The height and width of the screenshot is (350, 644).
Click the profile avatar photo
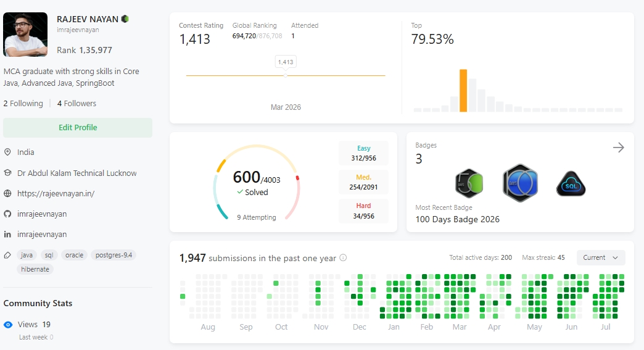point(25,35)
